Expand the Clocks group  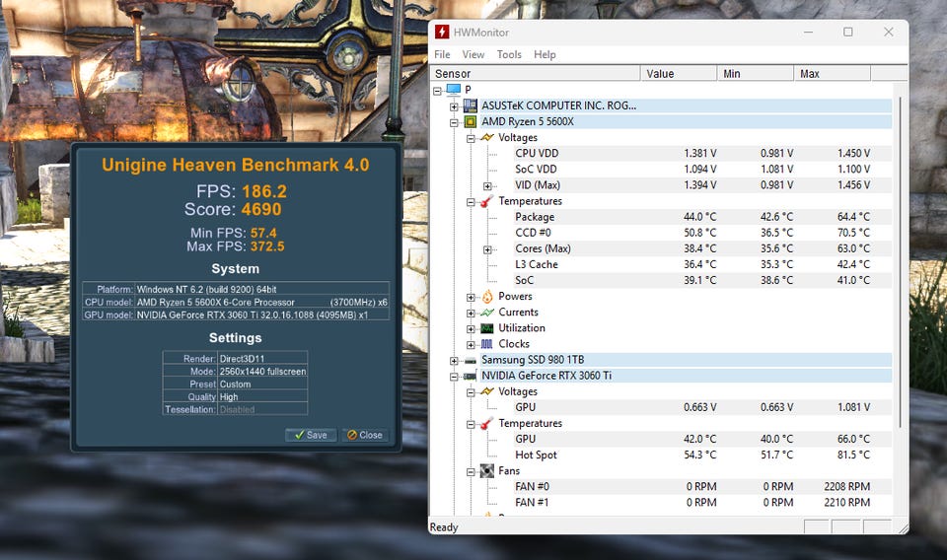tap(472, 345)
